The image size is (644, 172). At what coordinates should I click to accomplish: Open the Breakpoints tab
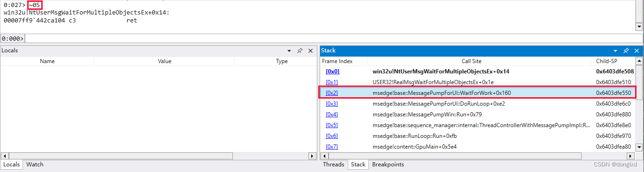tap(388, 165)
